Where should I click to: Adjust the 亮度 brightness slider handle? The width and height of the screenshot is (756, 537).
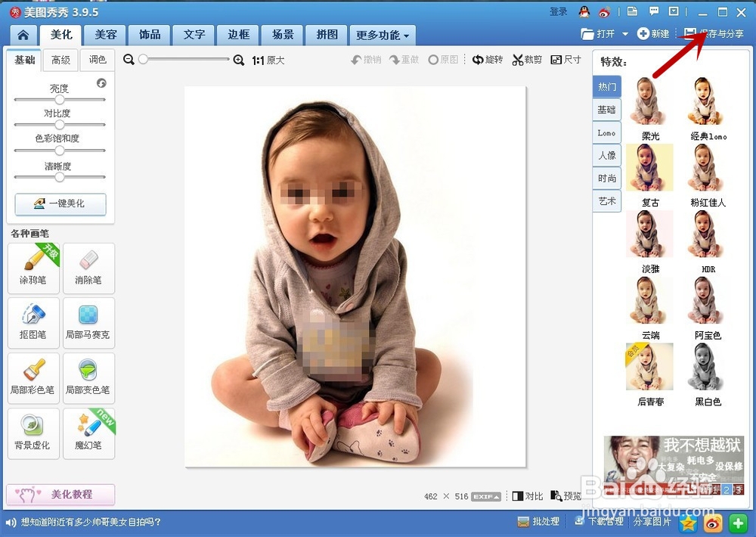point(59,99)
